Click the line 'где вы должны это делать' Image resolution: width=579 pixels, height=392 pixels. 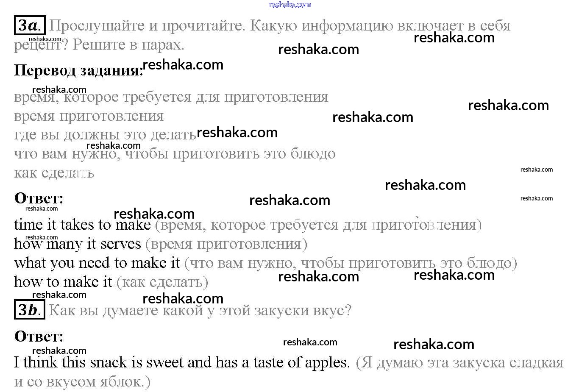click(105, 135)
